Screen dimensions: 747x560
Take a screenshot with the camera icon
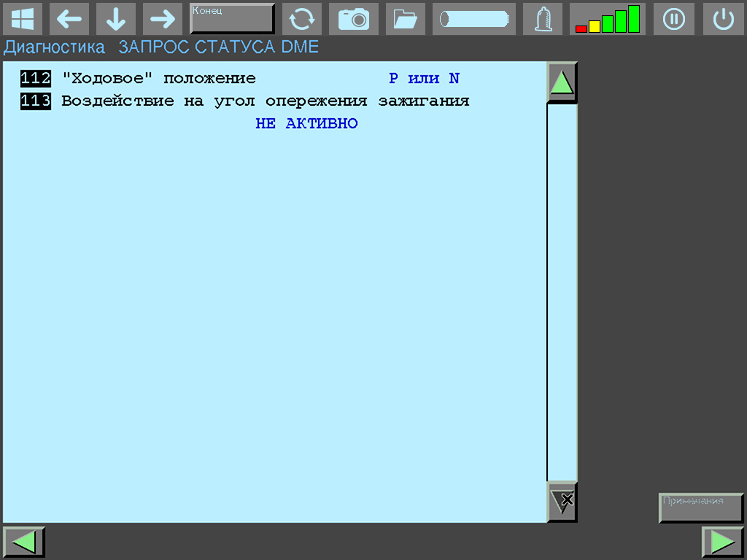[354, 19]
